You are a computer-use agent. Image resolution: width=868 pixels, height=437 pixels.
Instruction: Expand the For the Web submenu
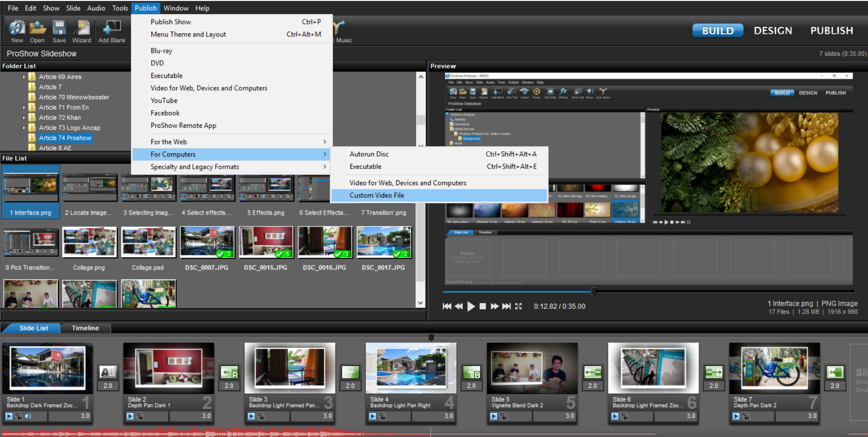(232, 142)
